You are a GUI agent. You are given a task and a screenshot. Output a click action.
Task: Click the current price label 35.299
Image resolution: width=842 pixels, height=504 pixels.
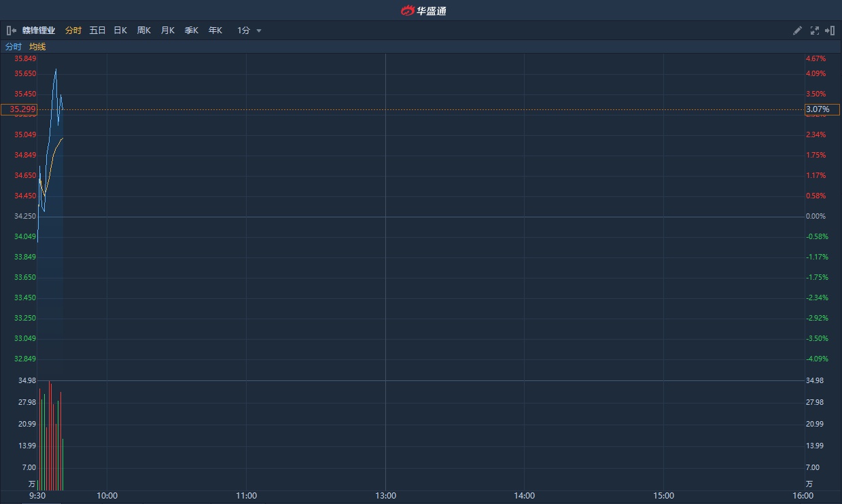tap(19, 109)
